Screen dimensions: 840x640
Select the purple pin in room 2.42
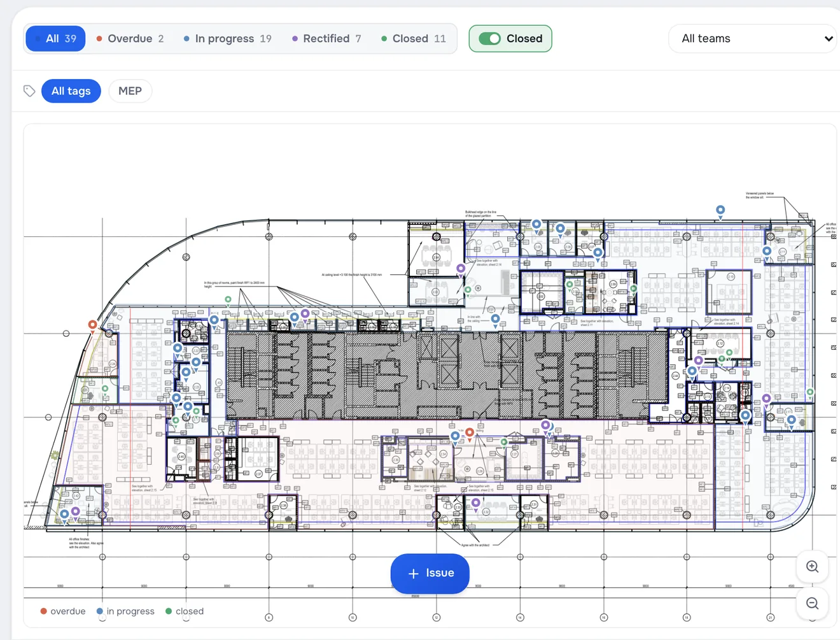(x=76, y=513)
